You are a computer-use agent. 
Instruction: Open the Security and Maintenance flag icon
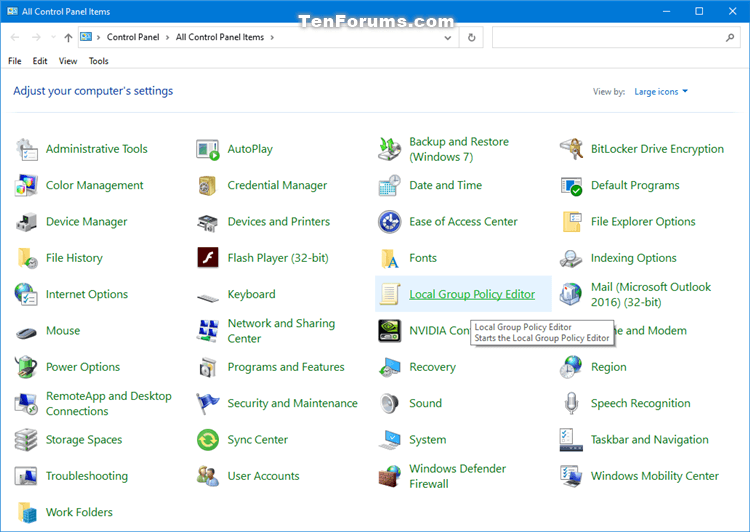(208, 403)
